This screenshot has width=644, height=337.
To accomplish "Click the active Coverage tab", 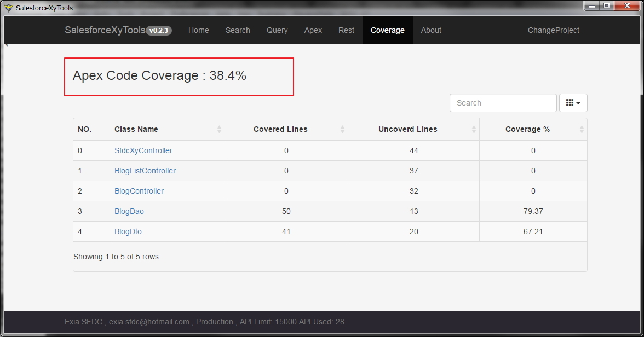I will click(x=388, y=31).
